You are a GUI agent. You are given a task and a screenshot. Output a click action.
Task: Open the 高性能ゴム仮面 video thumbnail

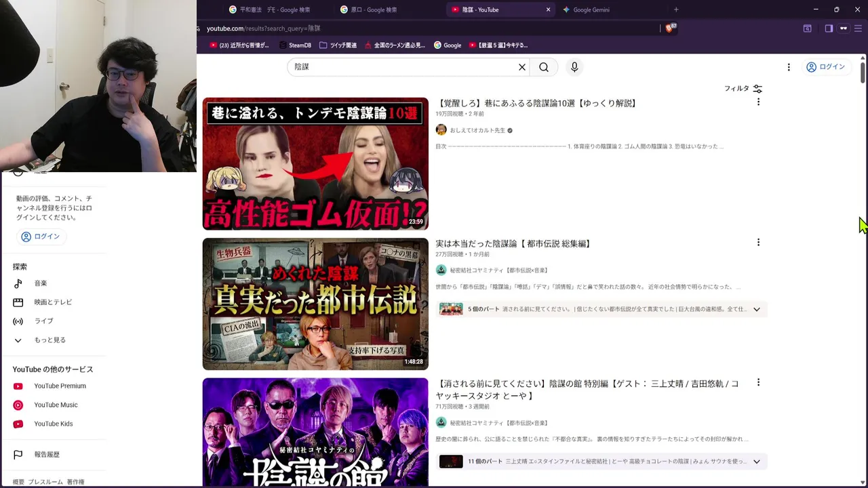coord(315,164)
